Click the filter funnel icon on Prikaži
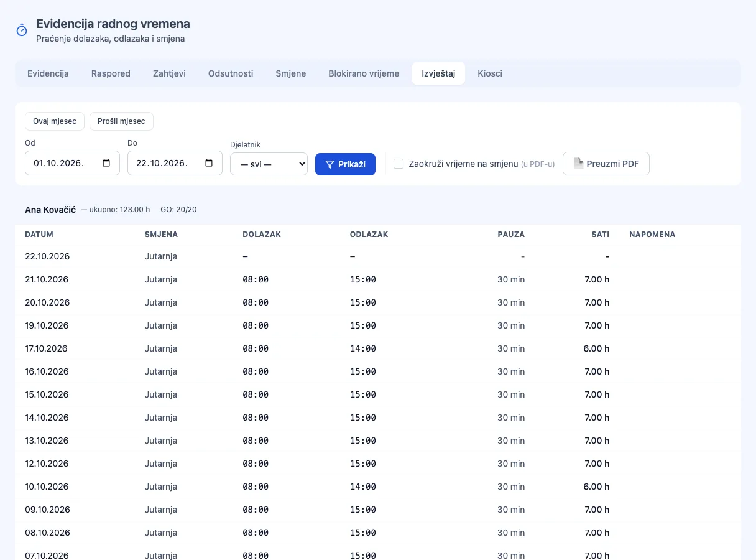The width and height of the screenshot is (756, 560). click(330, 164)
